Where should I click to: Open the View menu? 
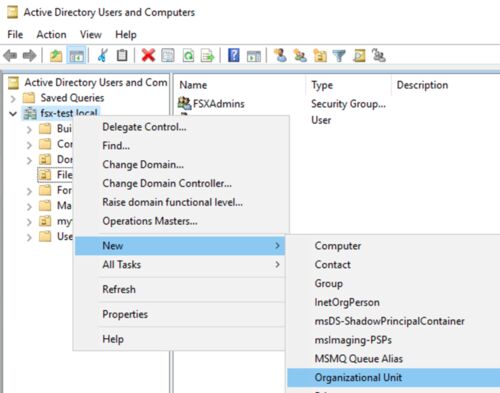point(91,34)
